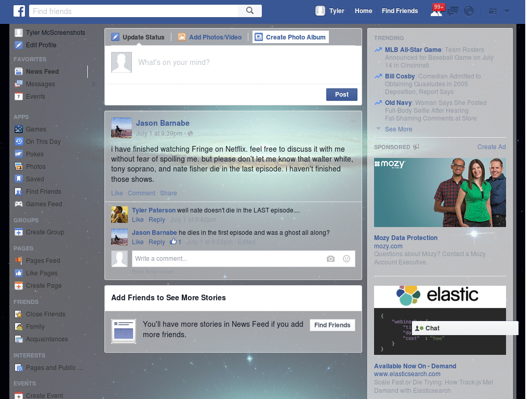Click thumbs-up like count on Jason's reply
532x399 pixels.
pyautogui.click(x=176, y=242)
